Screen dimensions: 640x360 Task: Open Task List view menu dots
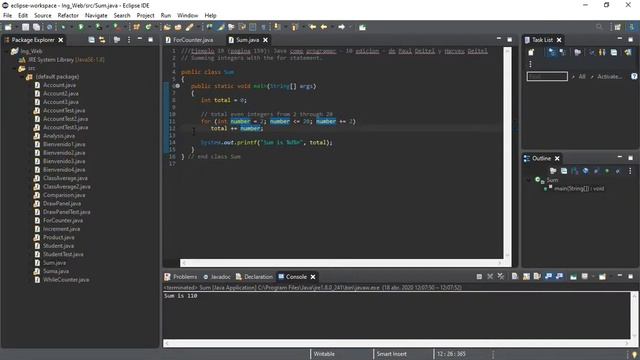point(530,64)
